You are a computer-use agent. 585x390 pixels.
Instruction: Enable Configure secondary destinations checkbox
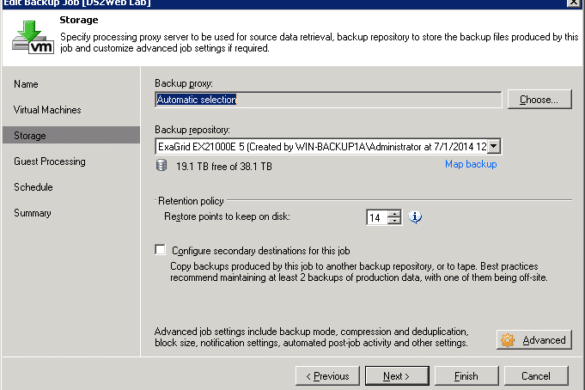coord(160,249)
